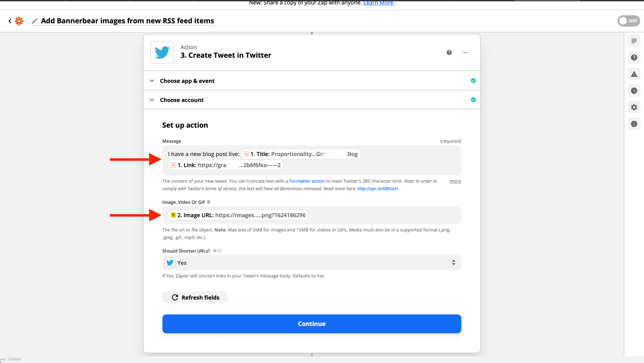Viewport: 644px width, 363px height.
Task: Open the settings gear in right sidebar
Action: pos(634,107)
